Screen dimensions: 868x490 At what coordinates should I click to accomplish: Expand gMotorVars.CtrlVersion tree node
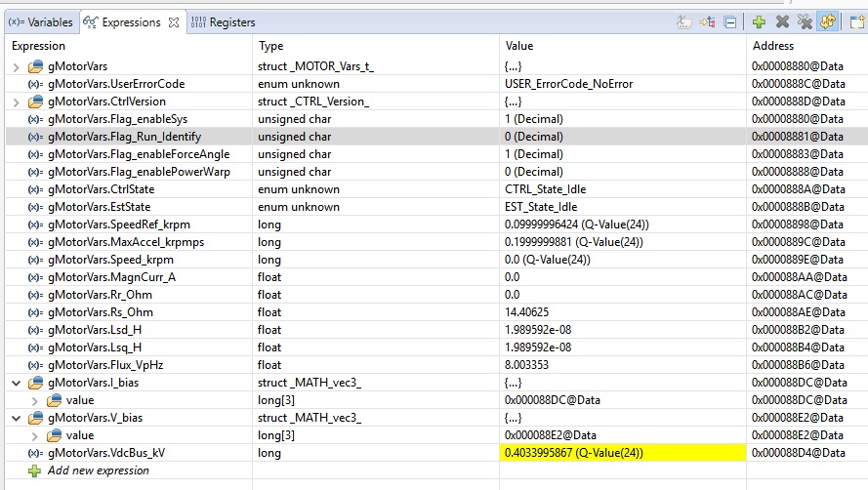click(x=16, y=102)
